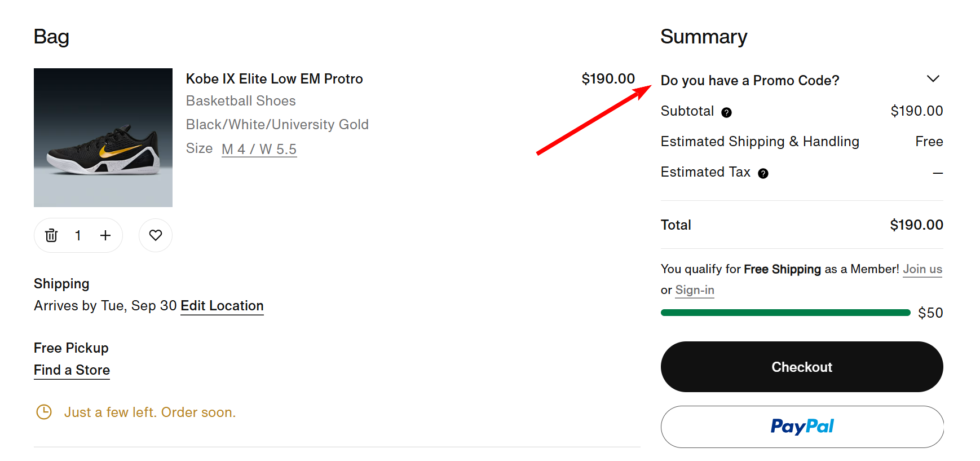Click the green free shipping progress bar
This screenshot has width=980, height=461.
[x=785, y=313]
